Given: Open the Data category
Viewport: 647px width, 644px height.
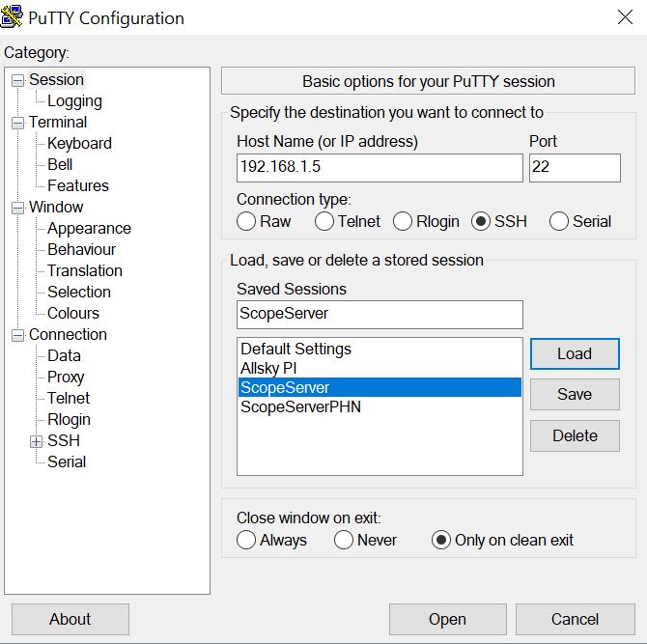Looking at the screenshot, I should [64, 355].
